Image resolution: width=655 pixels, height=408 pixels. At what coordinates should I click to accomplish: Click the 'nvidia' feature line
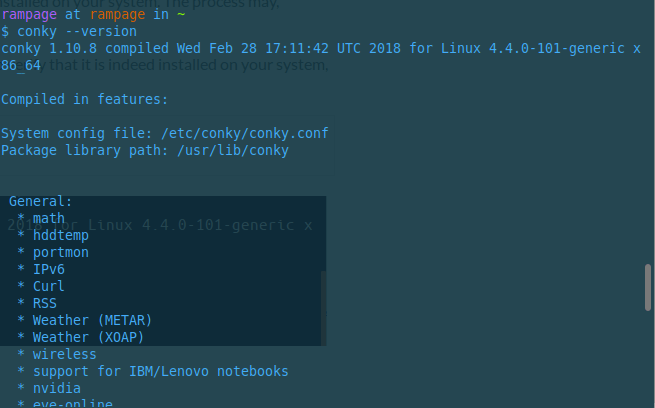pos(56,388)
